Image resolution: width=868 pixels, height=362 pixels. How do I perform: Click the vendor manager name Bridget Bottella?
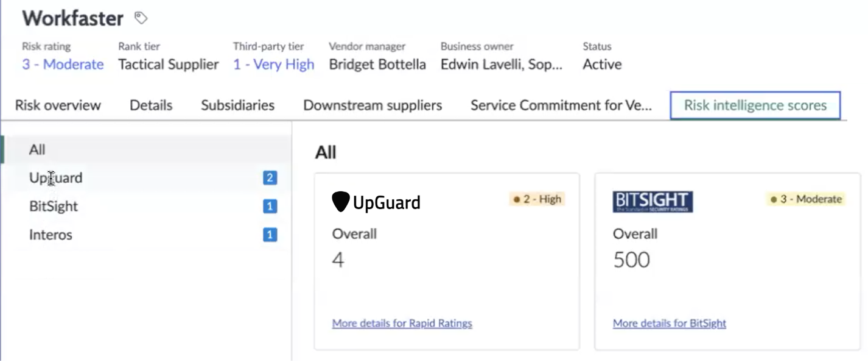pos(377,65)
